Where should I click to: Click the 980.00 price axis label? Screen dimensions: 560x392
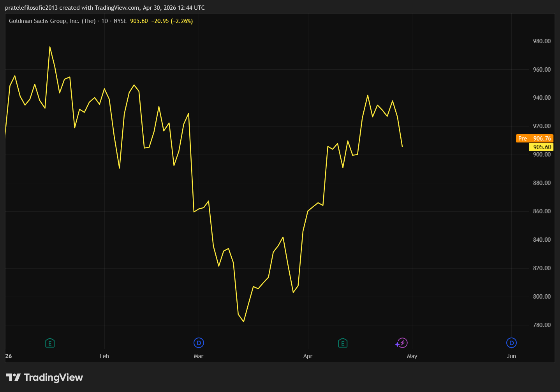542,41
